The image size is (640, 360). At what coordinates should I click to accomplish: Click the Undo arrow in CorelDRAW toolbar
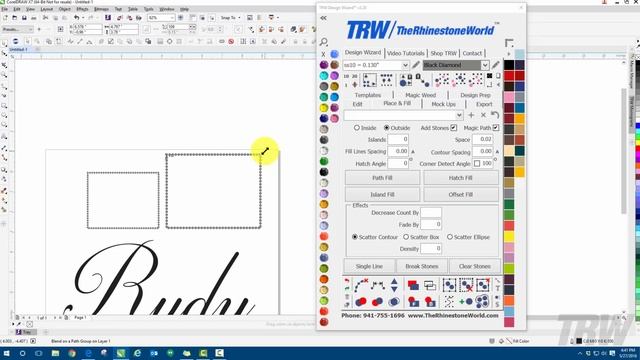(x=76, y=18)
